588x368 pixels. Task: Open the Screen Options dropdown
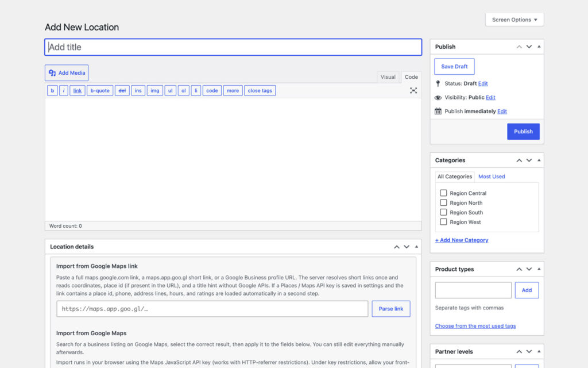pyautogui.click(x=514, y=20)
